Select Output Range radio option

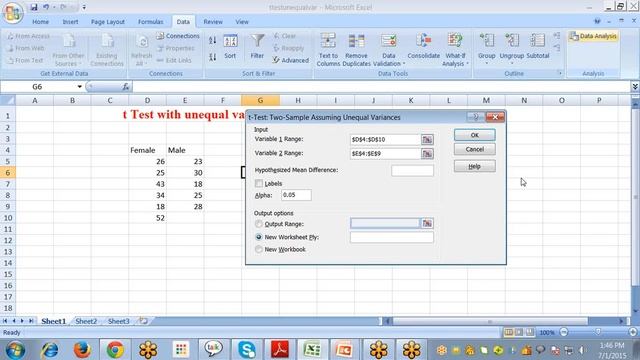click(x=258, y=224)
